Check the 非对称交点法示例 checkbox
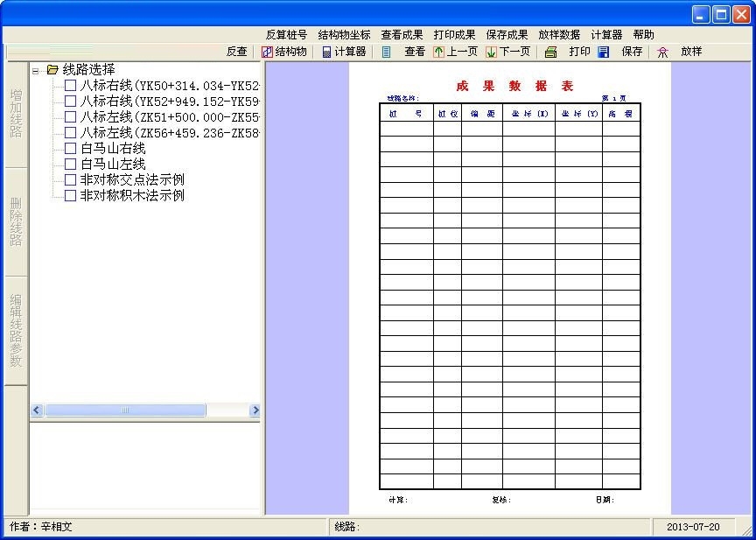The height and width of the screenshot is (540, 756). [70, 179]
